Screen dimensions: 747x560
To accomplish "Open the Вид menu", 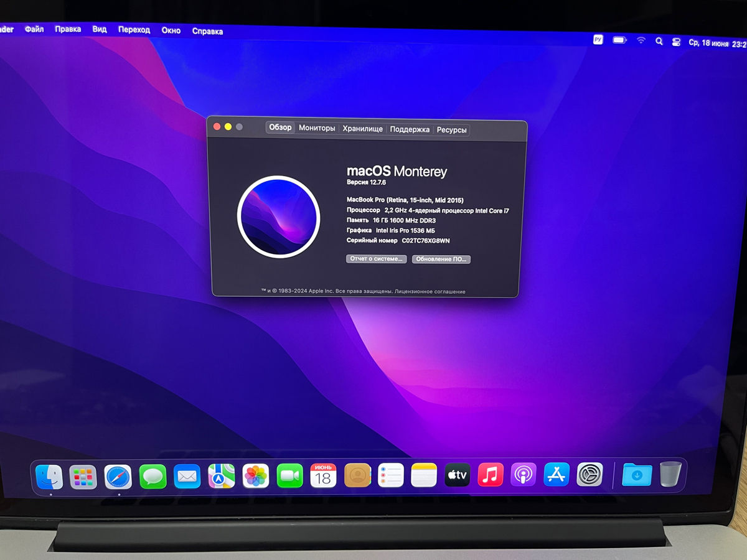I will coord(100,29).
